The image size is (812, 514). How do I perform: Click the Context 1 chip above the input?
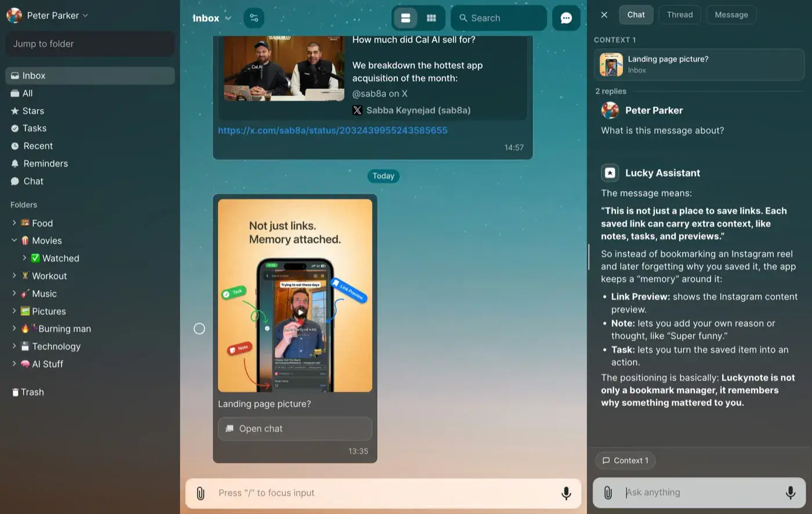click(x=625, y=461)
